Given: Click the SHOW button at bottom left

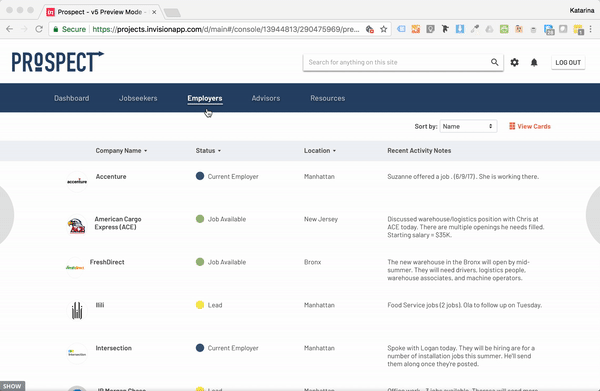Looking at the screenshot, I should click(x=12, y=386).
